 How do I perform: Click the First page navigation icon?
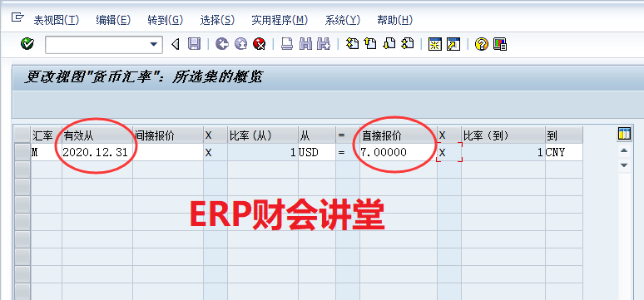coord(352,43)
